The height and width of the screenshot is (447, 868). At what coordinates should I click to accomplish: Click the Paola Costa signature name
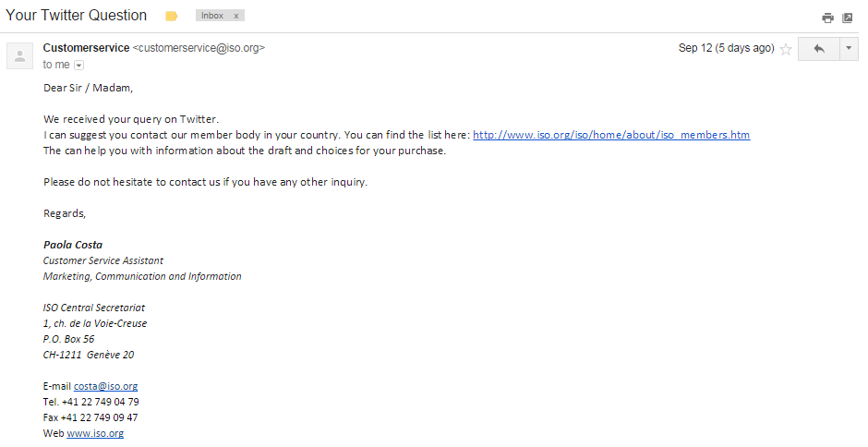click(x=73, y=245)
